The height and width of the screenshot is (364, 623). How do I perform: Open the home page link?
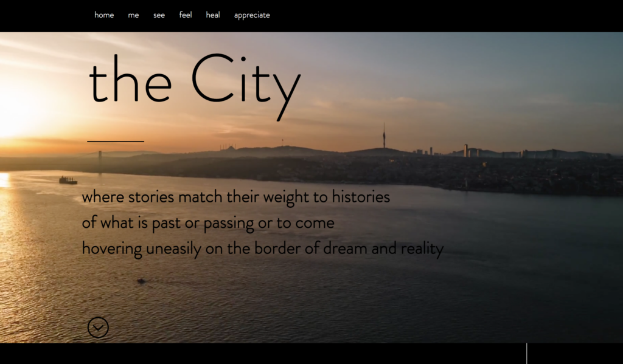point(104,15)
